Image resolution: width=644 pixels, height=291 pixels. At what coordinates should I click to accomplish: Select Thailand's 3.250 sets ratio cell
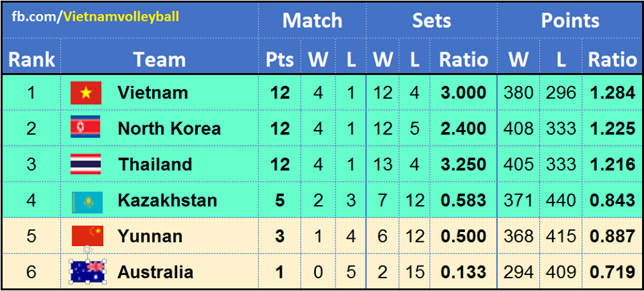464,164
